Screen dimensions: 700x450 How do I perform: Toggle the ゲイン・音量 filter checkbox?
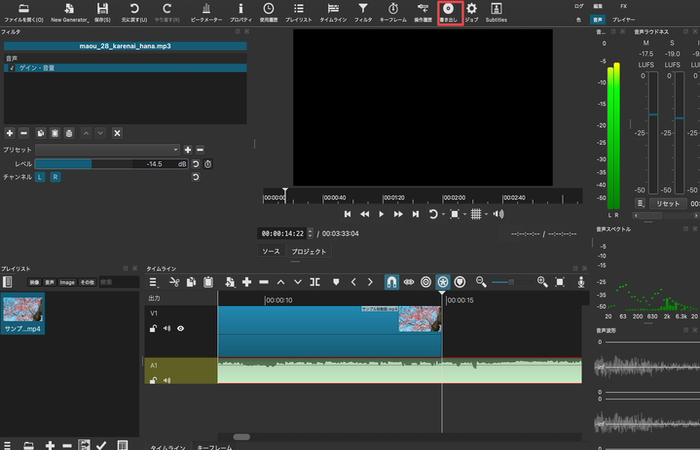[11, 67]
